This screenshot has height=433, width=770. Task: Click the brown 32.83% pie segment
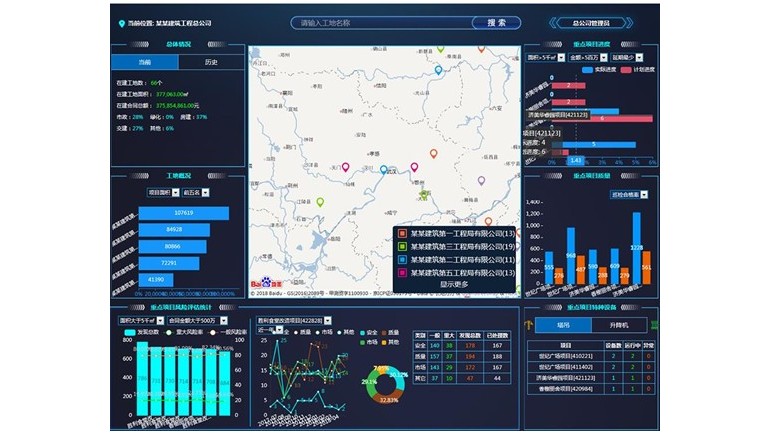(x=388, y=397)
